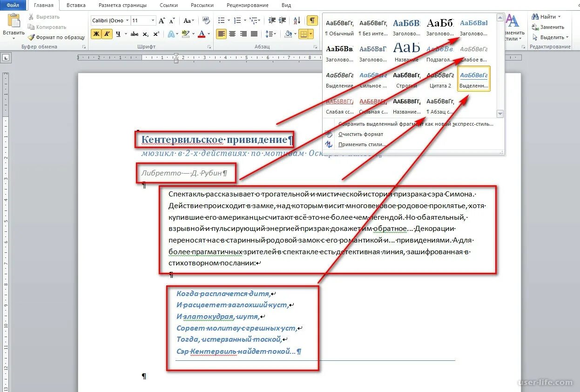Select the Подзаголовок style thumbnail

coord(440,53)
